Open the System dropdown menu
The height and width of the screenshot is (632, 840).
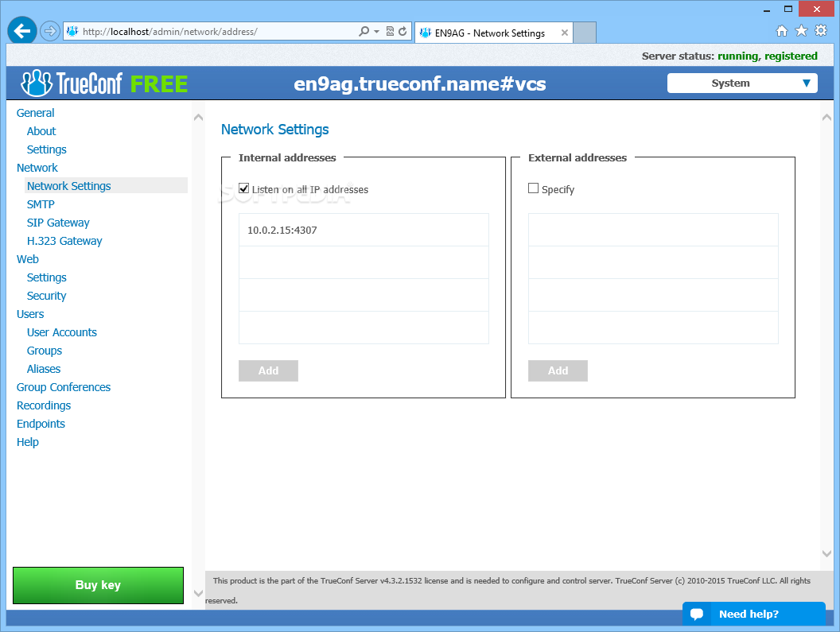(742, 83)
